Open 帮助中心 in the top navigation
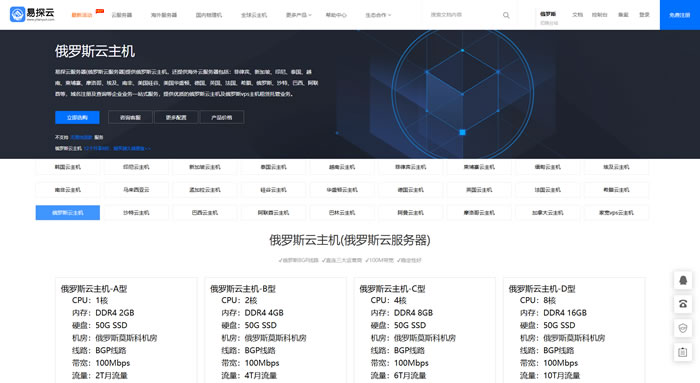The image size is (700, 383). [336, 15]
